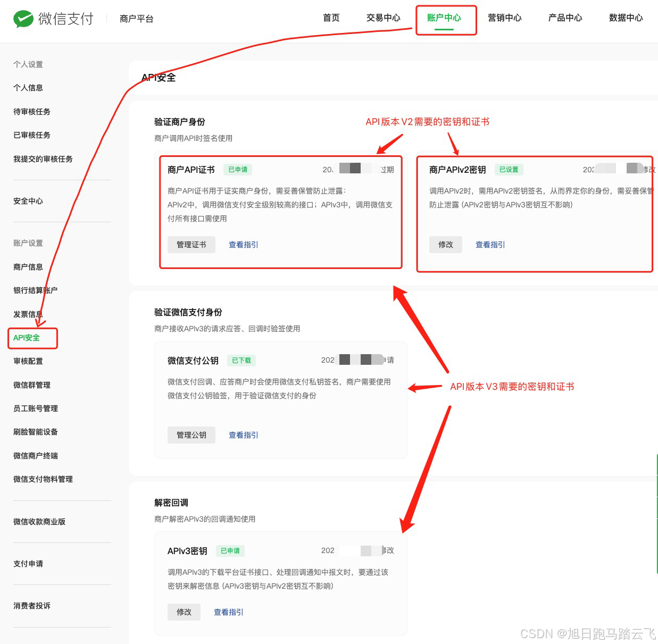Open 待审核任务 in the sidebar
The height and width of the screenshot is (644, 658).
click(x=32, y=112)
